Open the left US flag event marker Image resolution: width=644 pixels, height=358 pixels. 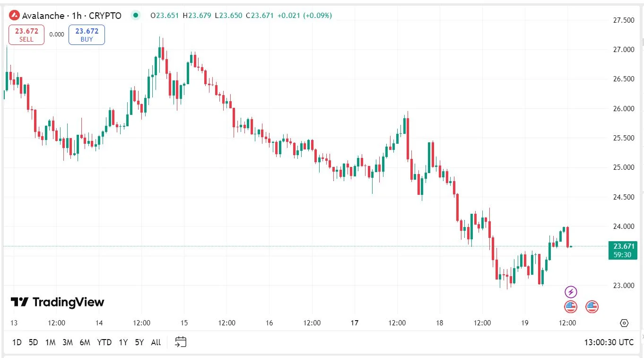coord(571,307)
